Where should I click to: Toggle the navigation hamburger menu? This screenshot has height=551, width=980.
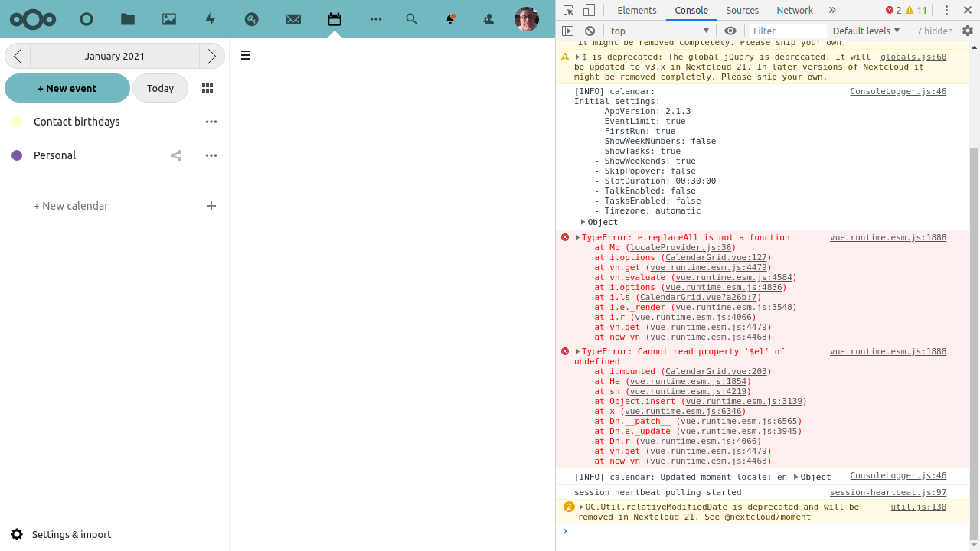[246, 55]
